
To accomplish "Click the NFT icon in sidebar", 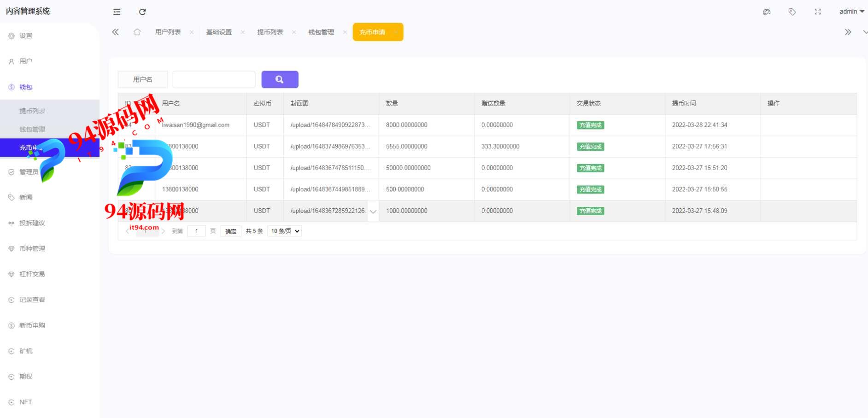I will point(12,402).
